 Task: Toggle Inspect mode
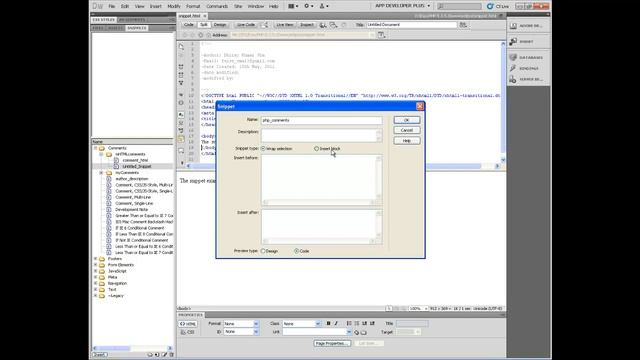pos(307,25)
